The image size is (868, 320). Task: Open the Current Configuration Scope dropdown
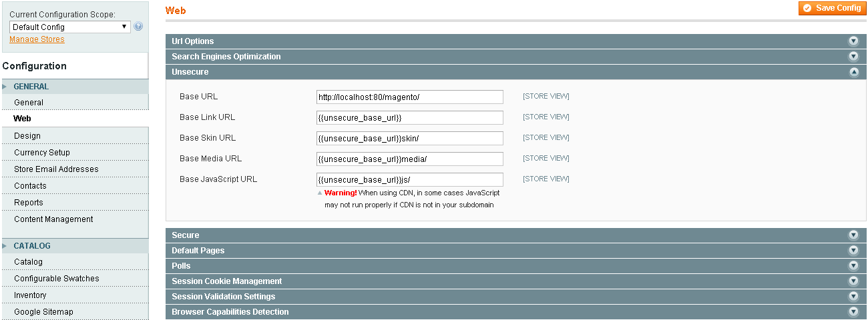[70, 27]
